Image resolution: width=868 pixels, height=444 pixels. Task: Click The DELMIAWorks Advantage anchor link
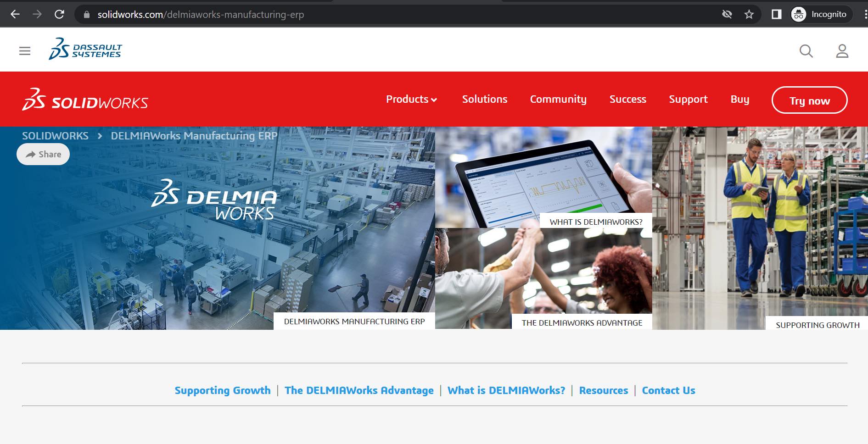[x=359, y=390]
